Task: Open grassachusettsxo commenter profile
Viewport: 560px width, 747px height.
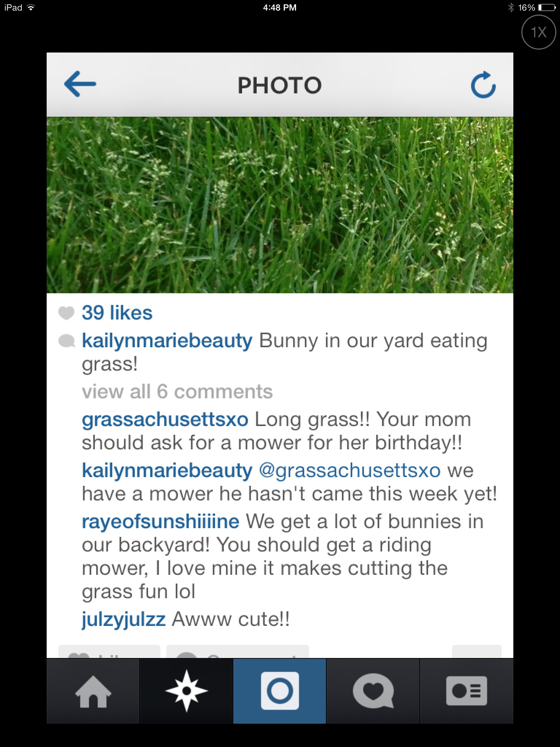Action: click(x=165, y=419)
